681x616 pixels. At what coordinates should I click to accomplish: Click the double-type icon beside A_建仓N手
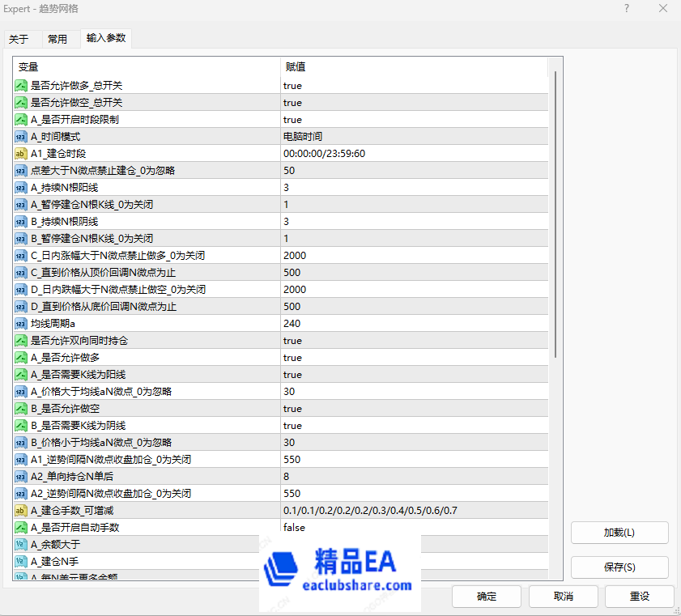21,561
